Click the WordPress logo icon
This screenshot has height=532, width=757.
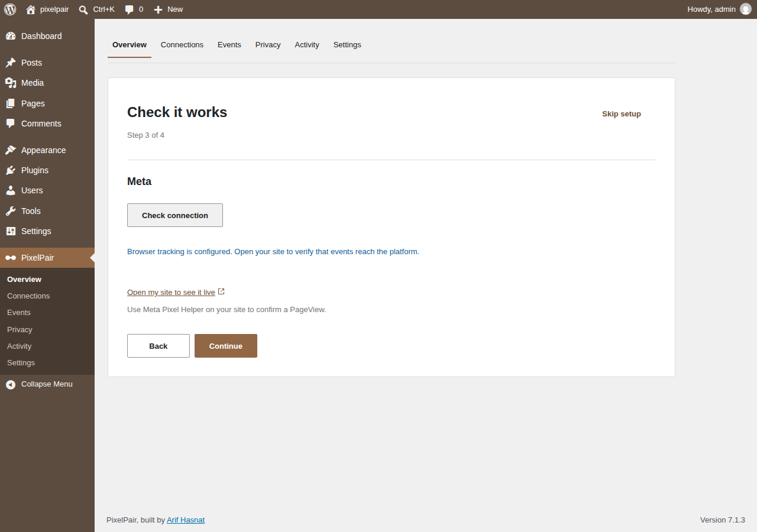[10, 9]
